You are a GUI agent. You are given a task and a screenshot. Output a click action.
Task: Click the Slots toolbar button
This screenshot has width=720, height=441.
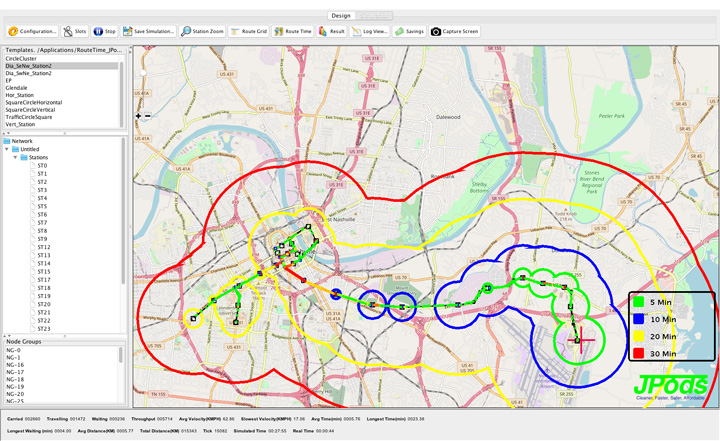(x=76, y=32)
